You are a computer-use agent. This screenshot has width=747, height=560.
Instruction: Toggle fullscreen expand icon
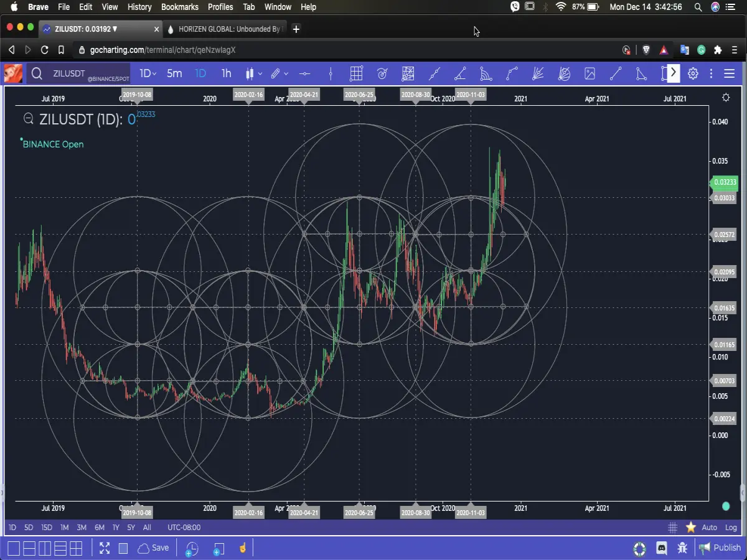[105, 548]
